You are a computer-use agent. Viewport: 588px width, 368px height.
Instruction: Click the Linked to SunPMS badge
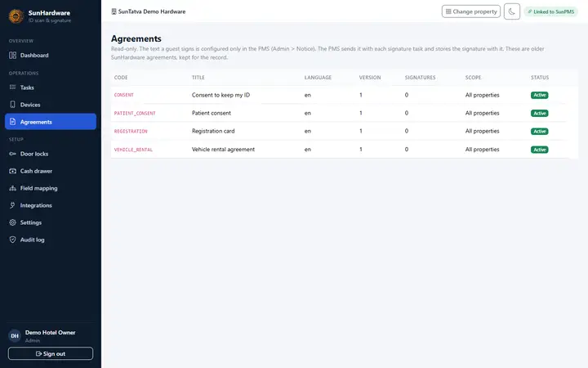pos(551,11)
